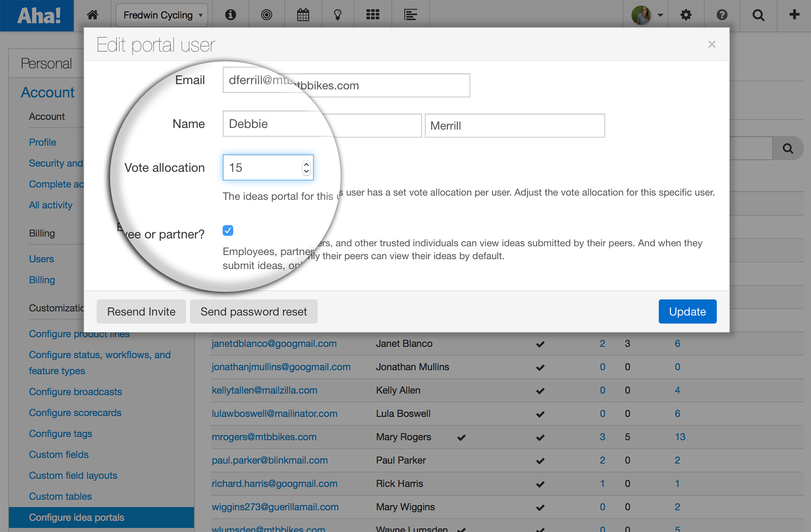Image resolution: width=811 pixels, height=532 pixels.
Task: Open the help question mark icon
Action: coord(722,15)
